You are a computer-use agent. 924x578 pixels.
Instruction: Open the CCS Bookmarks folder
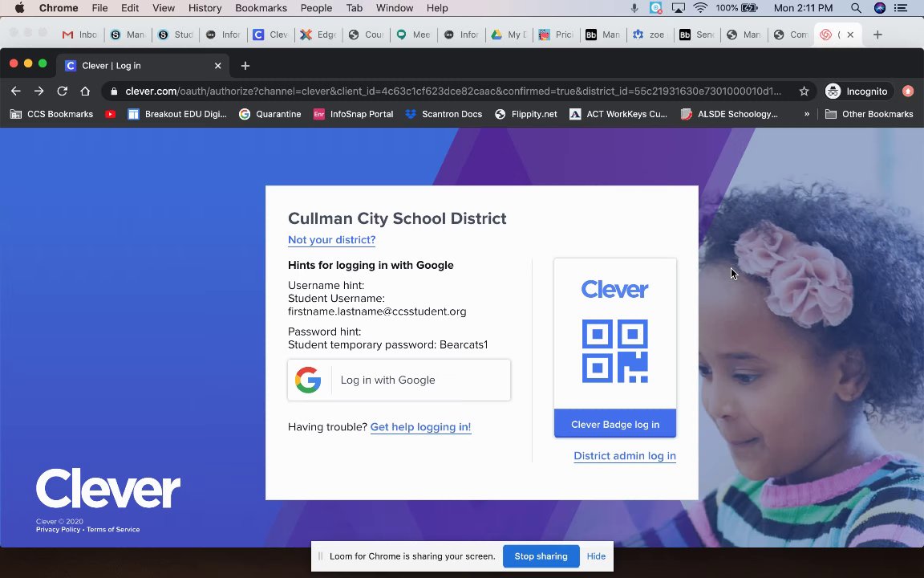pos(52,114)
